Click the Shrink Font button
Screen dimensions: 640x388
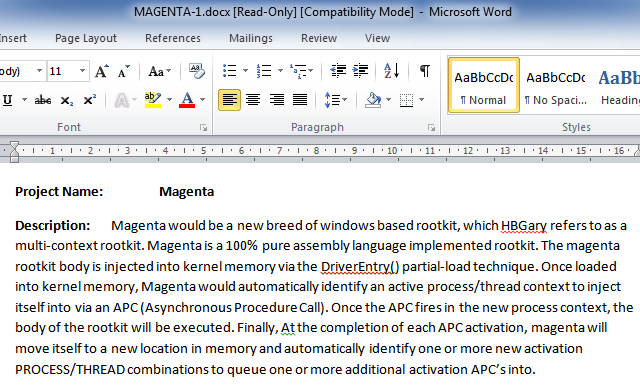tap(123, 71)
